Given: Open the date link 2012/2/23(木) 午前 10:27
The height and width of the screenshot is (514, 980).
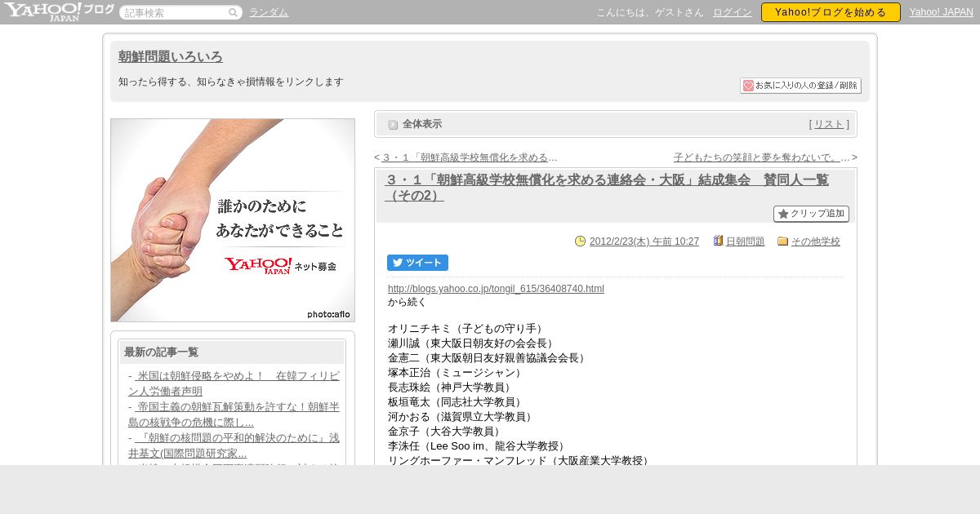Looking at the screenshot, I should tap(644, 241).
